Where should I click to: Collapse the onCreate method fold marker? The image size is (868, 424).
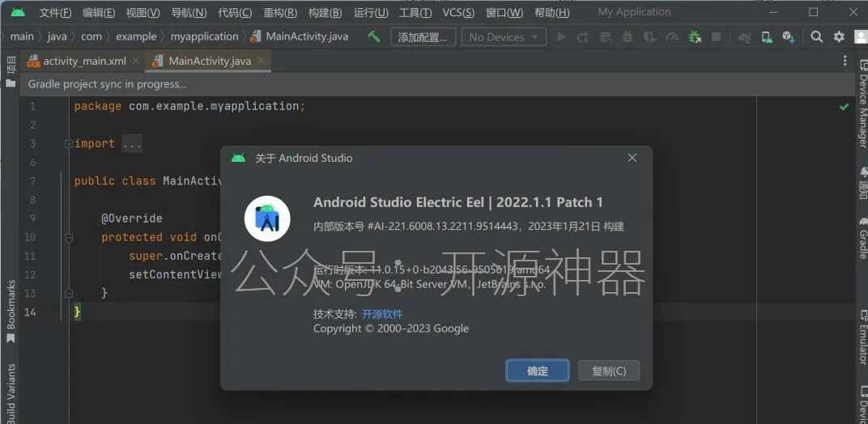69,238
